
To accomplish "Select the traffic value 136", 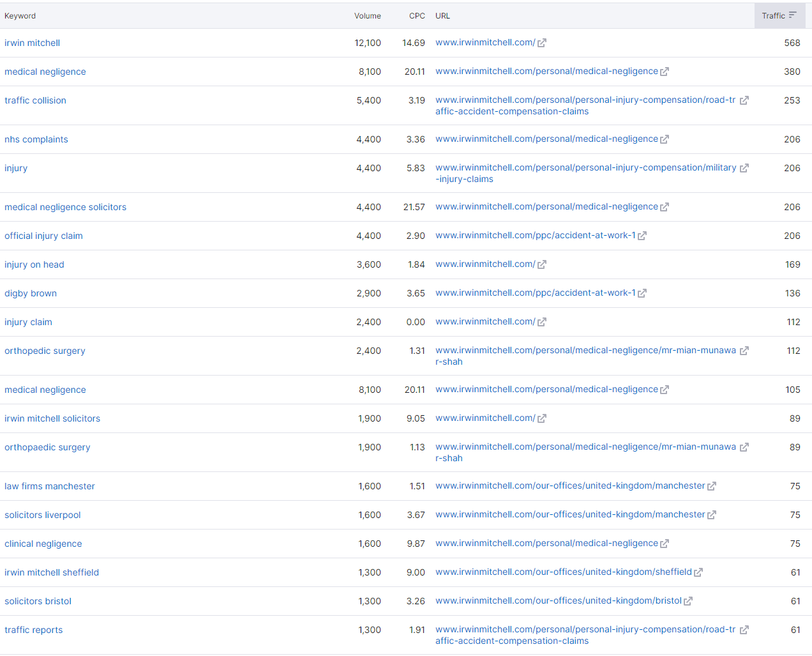I will (793, 293).
